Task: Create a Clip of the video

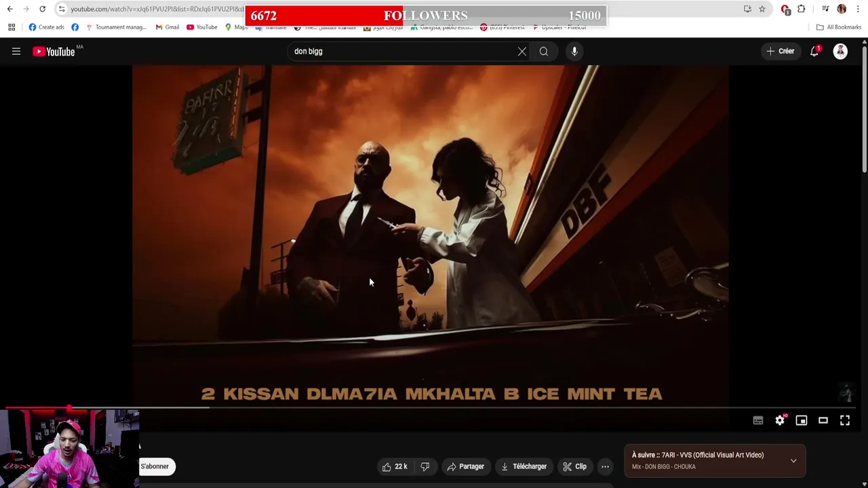Action: (x=575, y=466)
